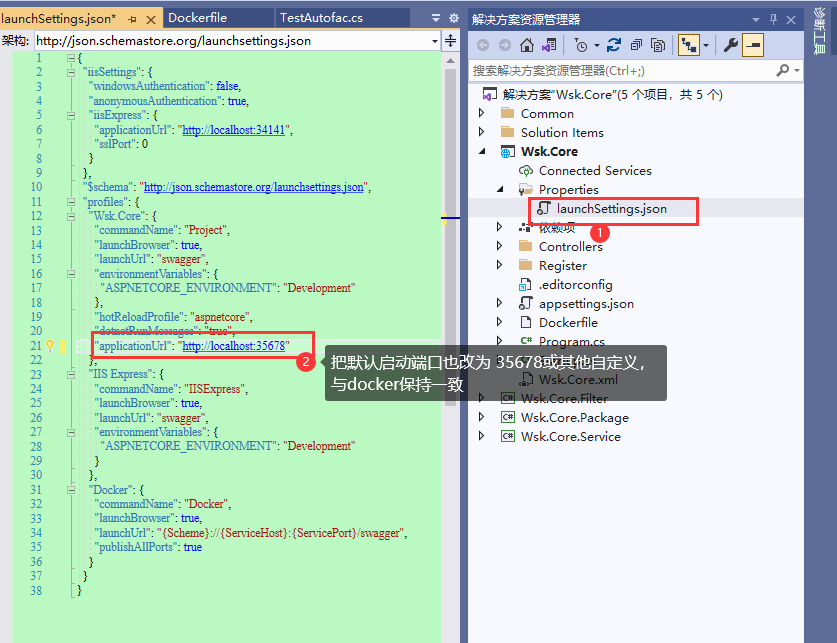Click the editor scrollbar up arrow
837x643 pixels.
pos(451,61)
